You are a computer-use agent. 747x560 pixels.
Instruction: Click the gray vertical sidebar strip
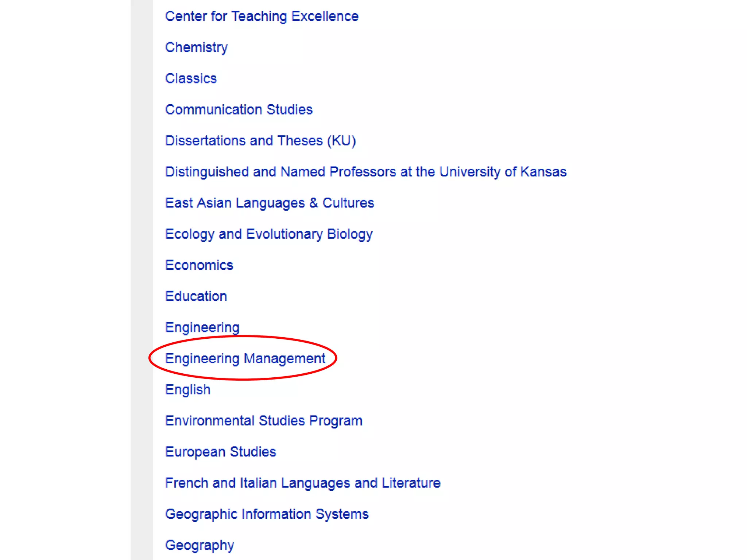[142, 255]
